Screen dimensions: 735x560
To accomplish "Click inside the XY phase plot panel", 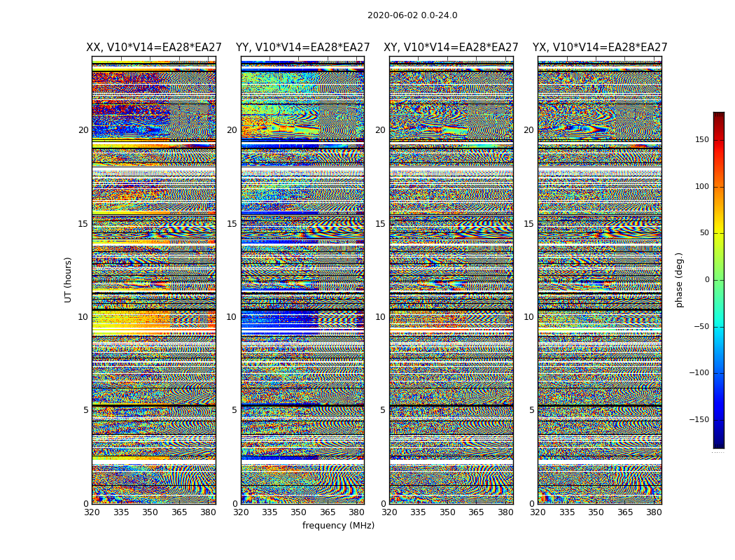I will 451,280.
